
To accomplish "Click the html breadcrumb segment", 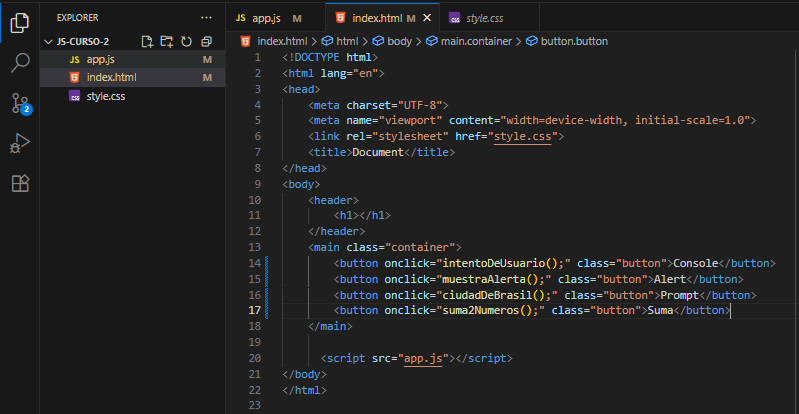I will (341, 41).
